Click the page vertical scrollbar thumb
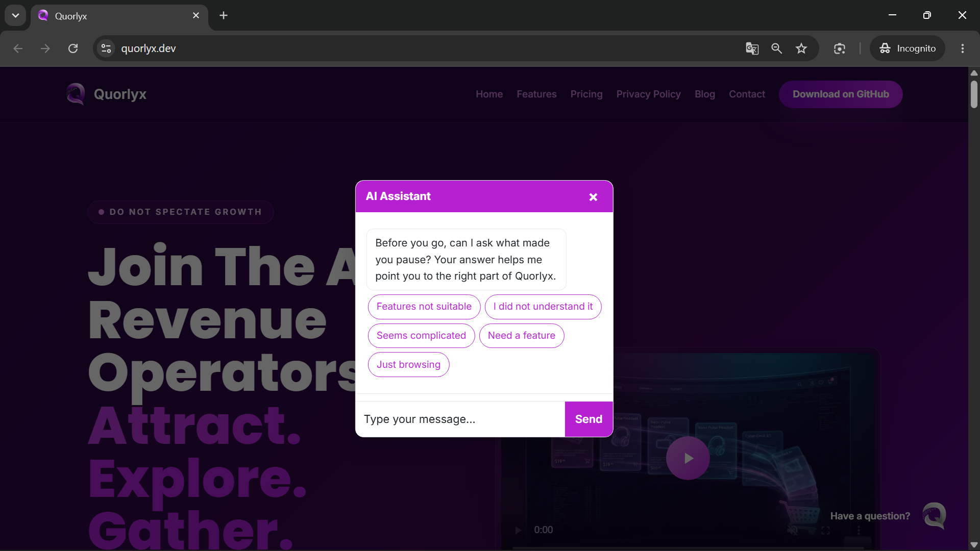 974,94
